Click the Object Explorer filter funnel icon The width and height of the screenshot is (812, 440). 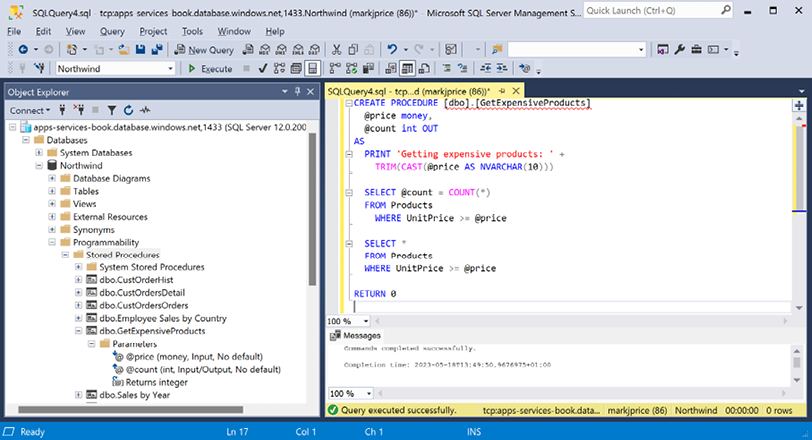click(111, 110)
